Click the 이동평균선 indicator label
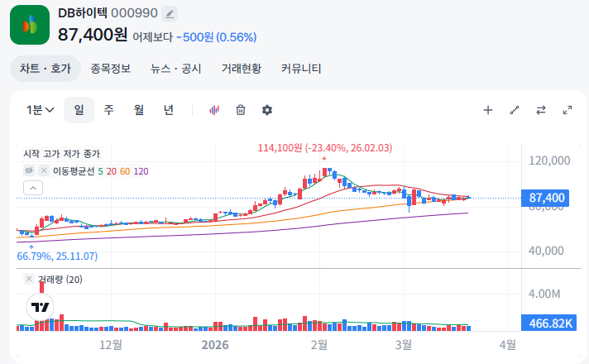589x364 pixels. pos(74,171)
